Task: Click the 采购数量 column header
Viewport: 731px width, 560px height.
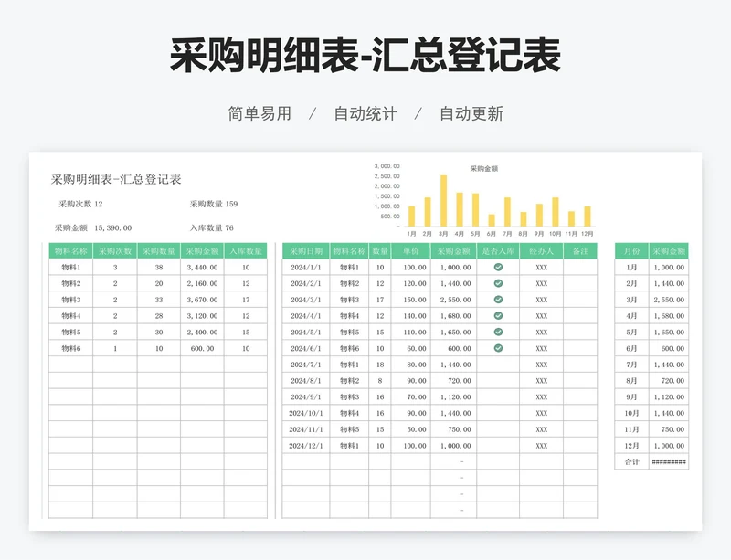Action: pyautogui.click(x=159, y=251)
